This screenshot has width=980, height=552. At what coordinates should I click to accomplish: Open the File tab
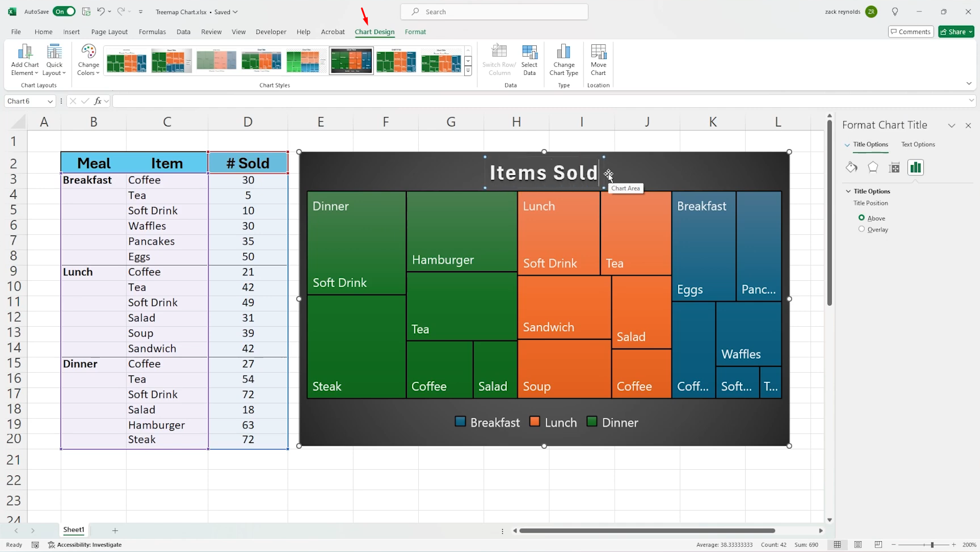pyautogui.click(x=16, y=32)
